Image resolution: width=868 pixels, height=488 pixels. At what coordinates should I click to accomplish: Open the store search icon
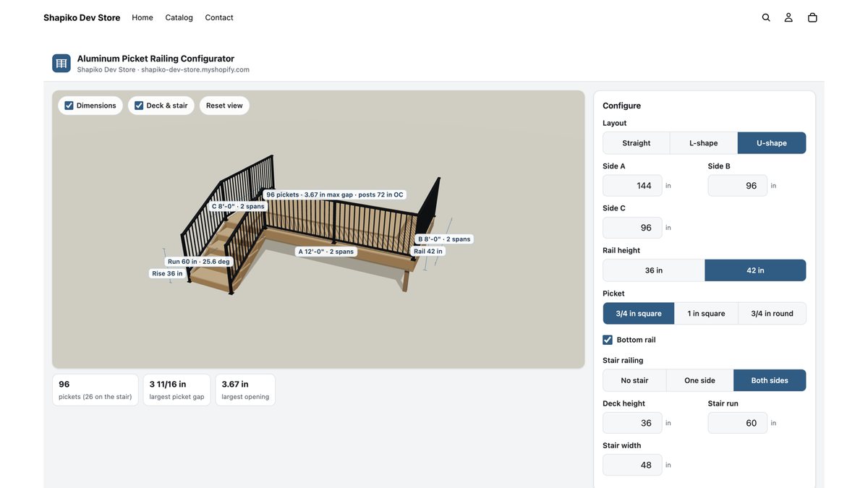[766, 17]
